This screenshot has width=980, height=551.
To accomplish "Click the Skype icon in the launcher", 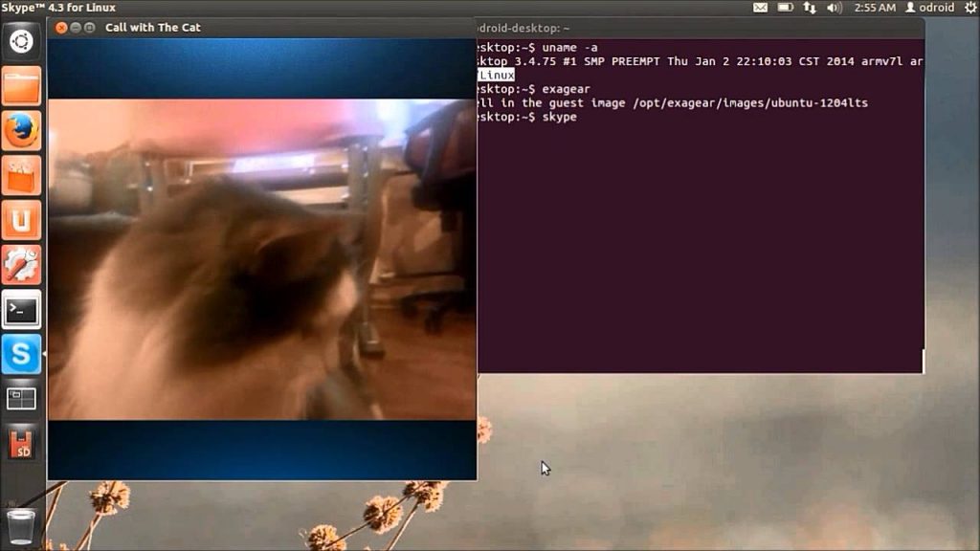I will pyautogui.click(x=21, y=354).
